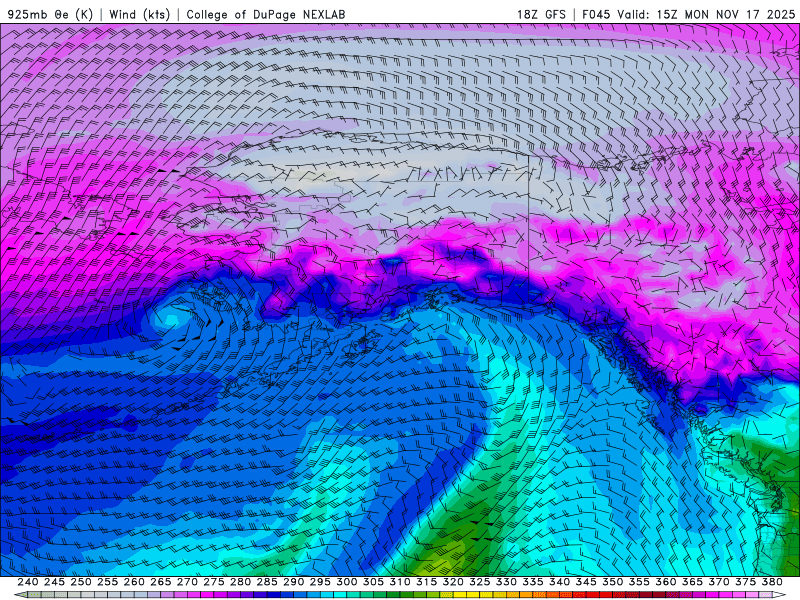
Task: Select the 355 value on the color scale
Action: point(639,582)
